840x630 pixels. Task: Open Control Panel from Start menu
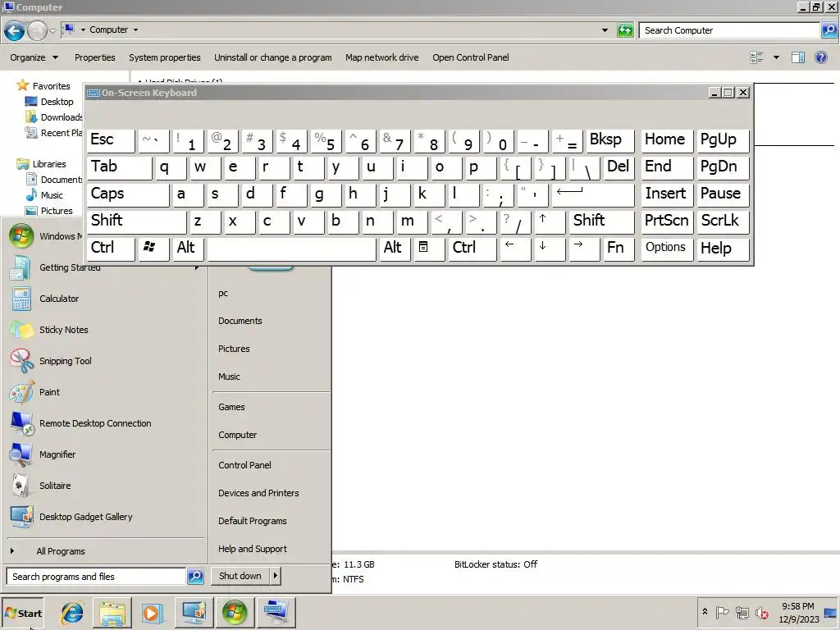pos(244,465)
